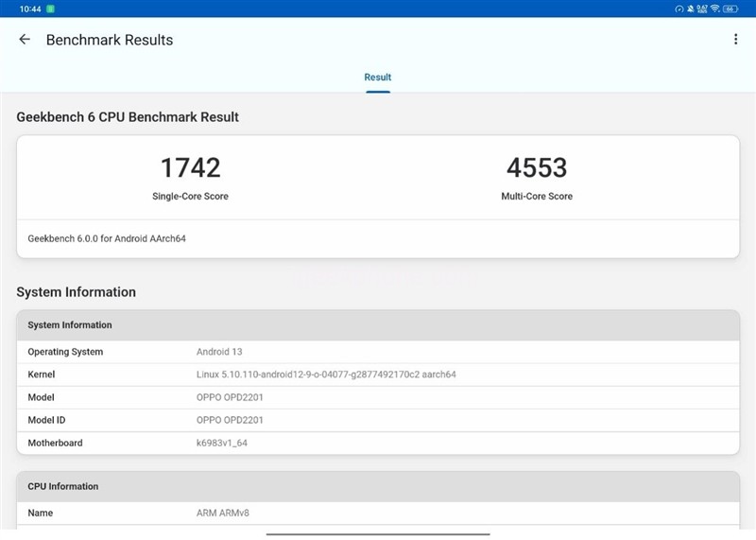Tap the multi-core score 4553
This screenshot has width=756, height=540.
(537, 168)
